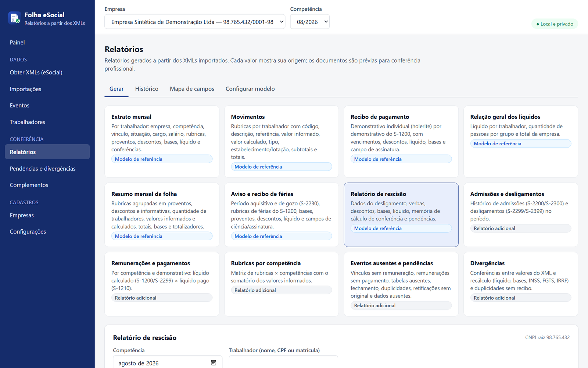The image size is (588, 368).
Task: Select the Aviso e recibo de férias card
Action: [x=282, y=215]
